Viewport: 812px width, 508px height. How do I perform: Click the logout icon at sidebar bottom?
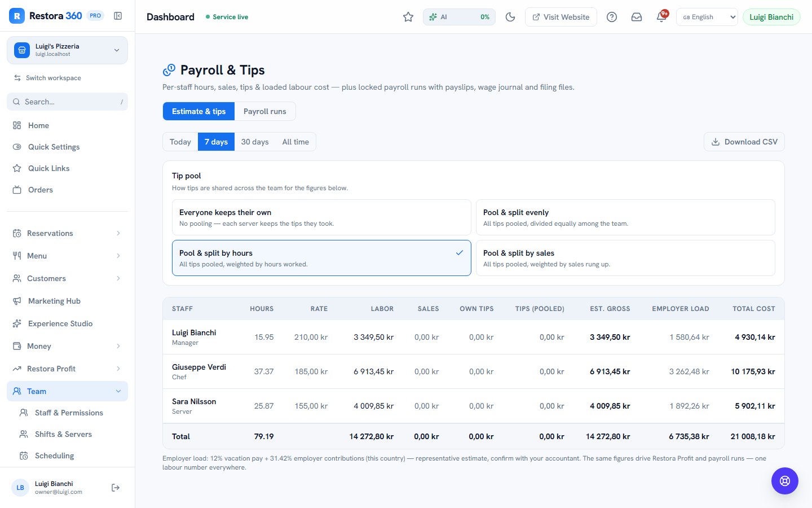click(116, 488)
